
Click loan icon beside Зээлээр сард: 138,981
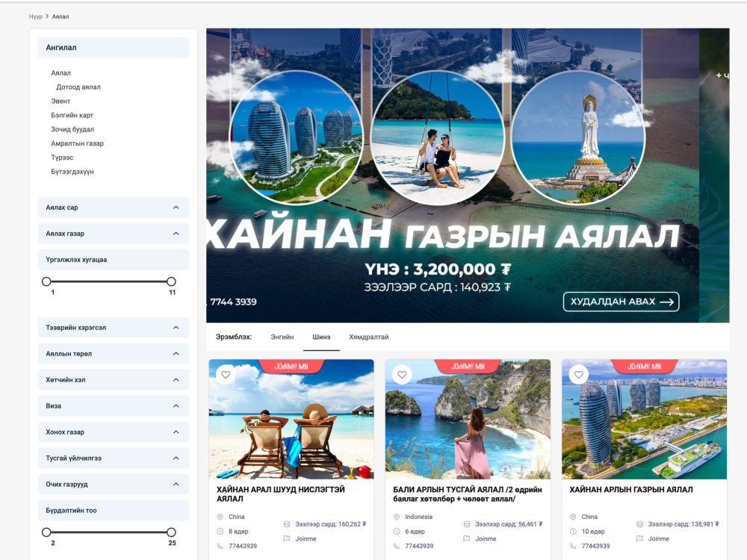tap(640, 524)
